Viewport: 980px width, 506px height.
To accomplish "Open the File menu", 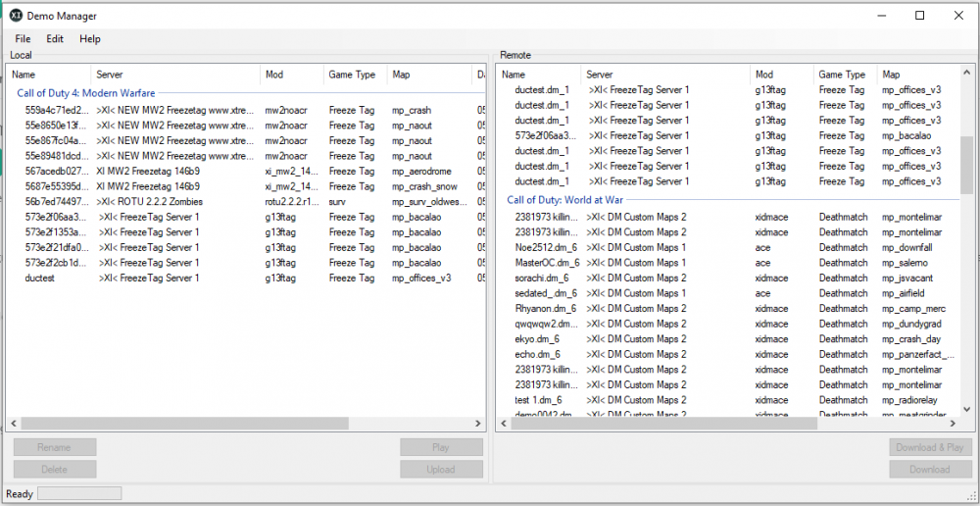I will [23, 39].
